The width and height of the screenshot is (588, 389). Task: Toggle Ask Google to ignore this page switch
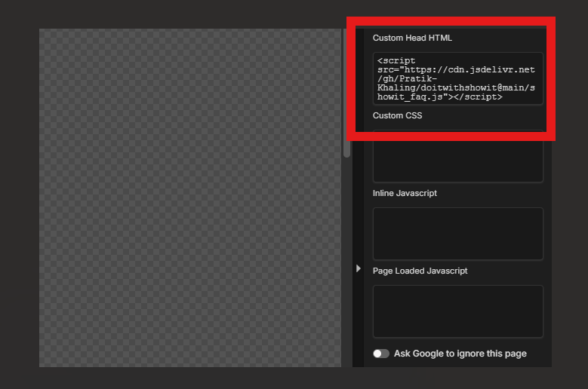[381, 354]
